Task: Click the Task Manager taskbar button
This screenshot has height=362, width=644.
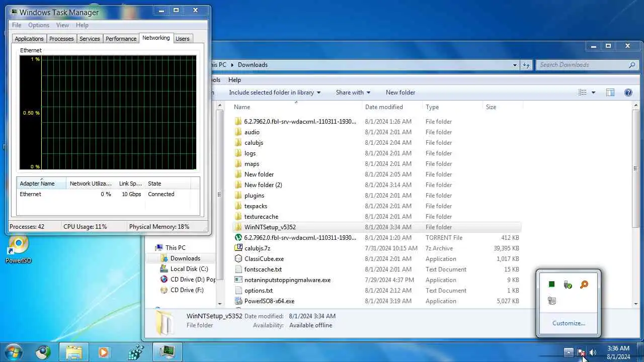Action: click(167, 352)
